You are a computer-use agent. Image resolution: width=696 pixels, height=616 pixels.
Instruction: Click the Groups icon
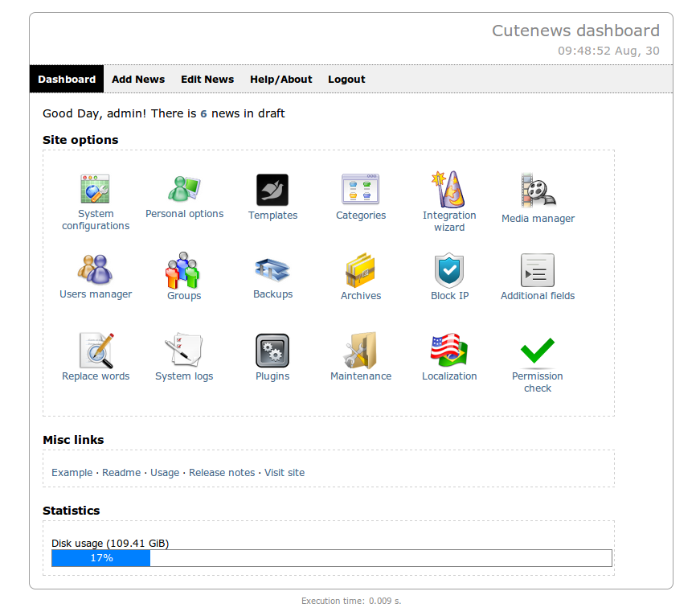click(184, 271)
